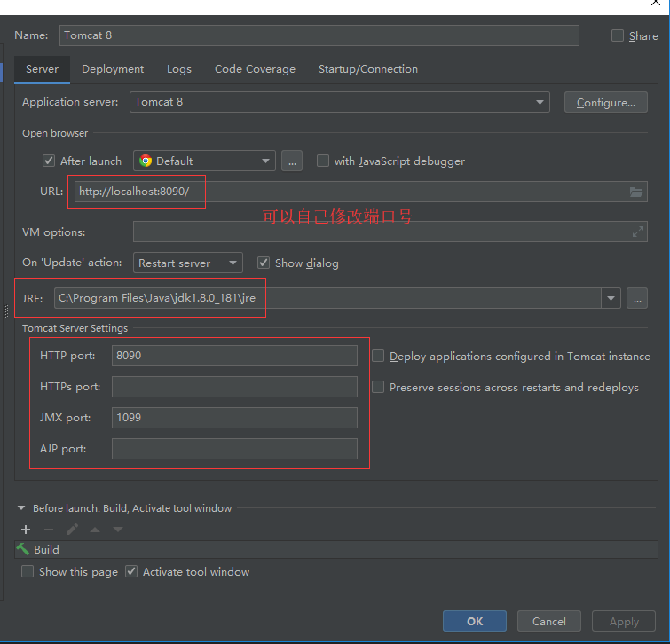Click the JMX port field
This screenshot has width=670, height=644.
click(x=234, y=418)
